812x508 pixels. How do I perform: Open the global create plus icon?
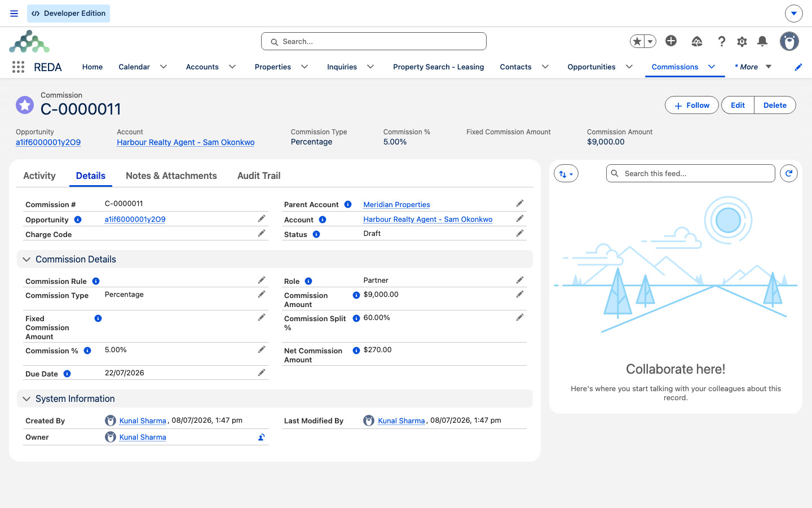coord(671,41)
